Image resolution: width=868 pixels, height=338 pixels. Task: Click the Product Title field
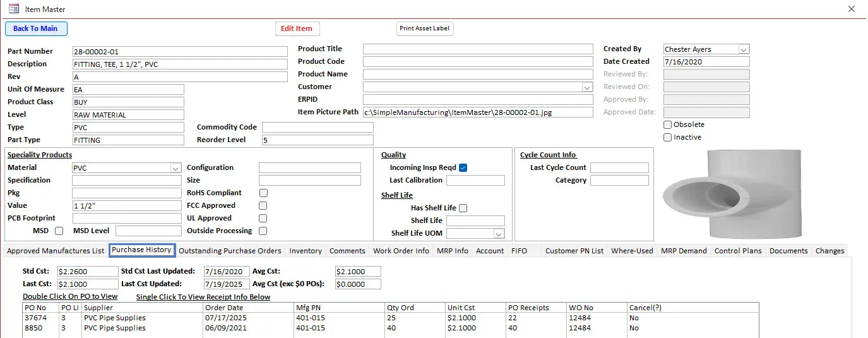tap(478, 49)
